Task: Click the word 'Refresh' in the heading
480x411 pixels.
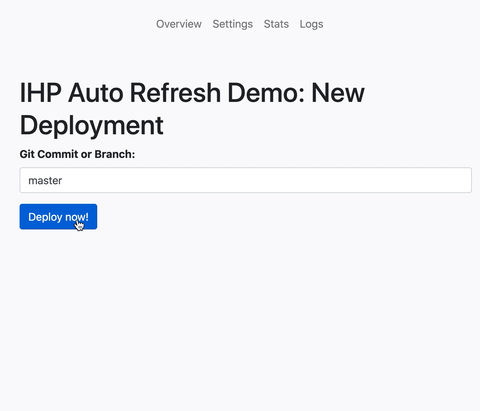Action: pos(175,92)
